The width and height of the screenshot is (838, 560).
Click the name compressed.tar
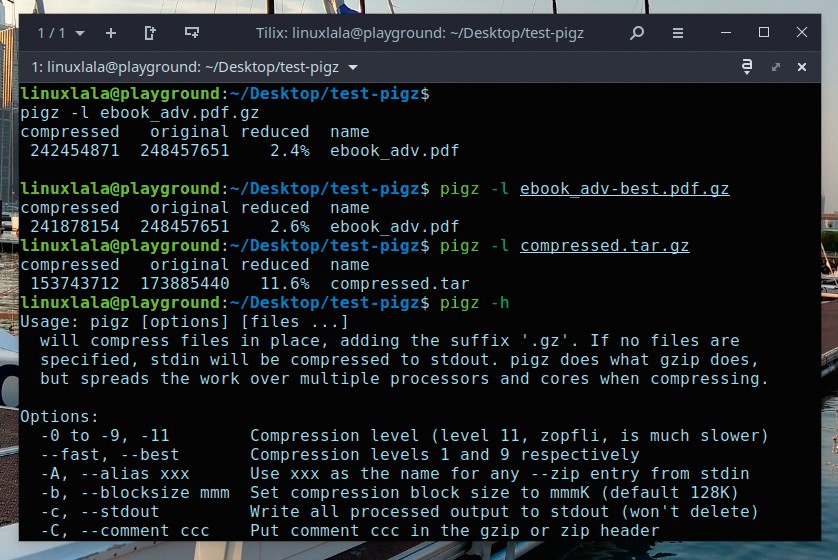pyautogui.click(x=400, y=284)
